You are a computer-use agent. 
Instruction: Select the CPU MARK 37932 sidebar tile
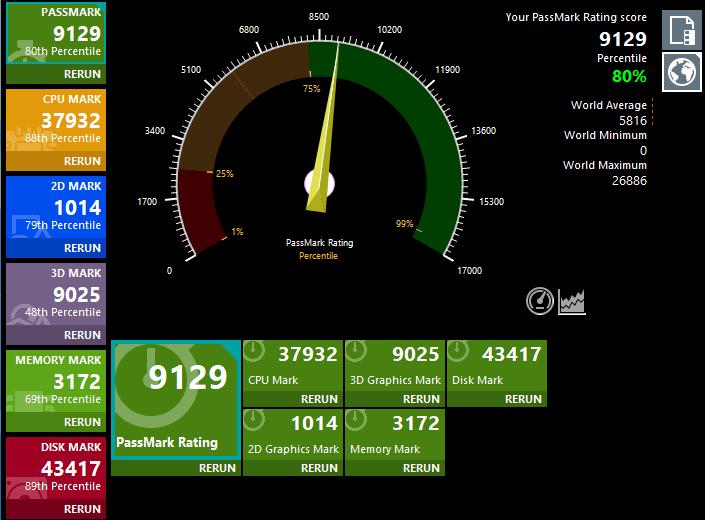[56, 120]
